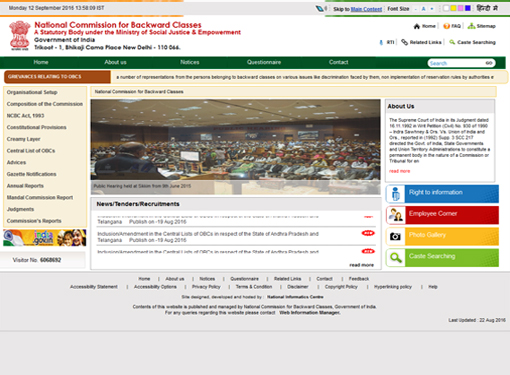Open Advices sidebar link
This screenshot has width=510, height=375.
click(16, 162)
